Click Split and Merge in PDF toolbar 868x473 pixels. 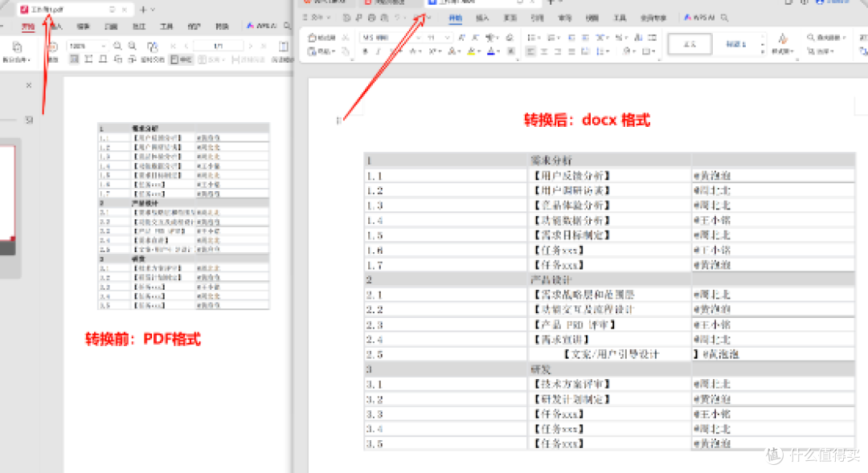click(17, 51)
